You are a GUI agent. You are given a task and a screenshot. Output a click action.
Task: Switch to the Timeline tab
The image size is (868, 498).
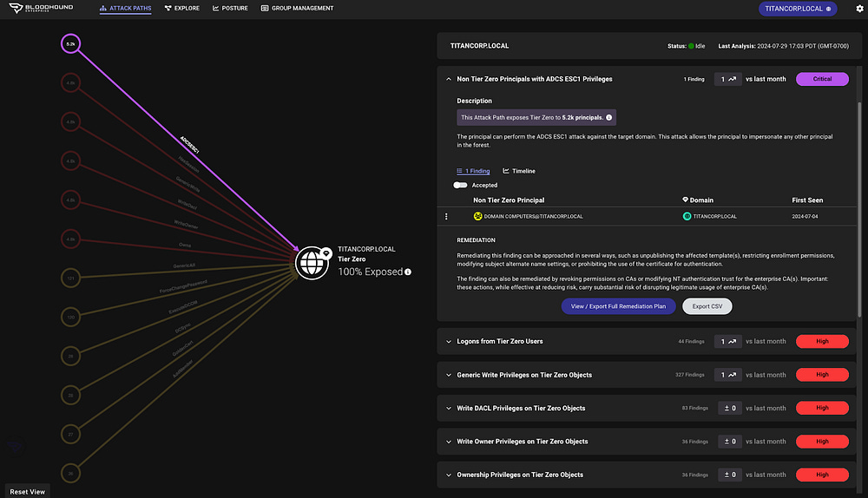click(x=519, y=171)
